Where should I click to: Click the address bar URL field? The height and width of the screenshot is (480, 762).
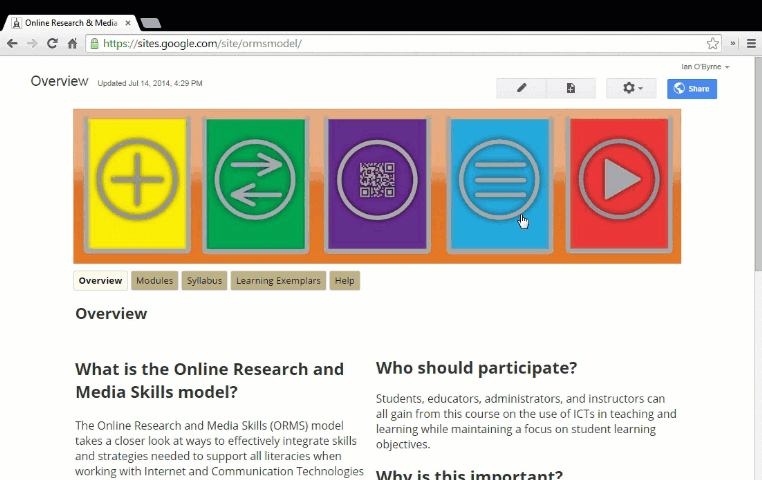point(403,44)
